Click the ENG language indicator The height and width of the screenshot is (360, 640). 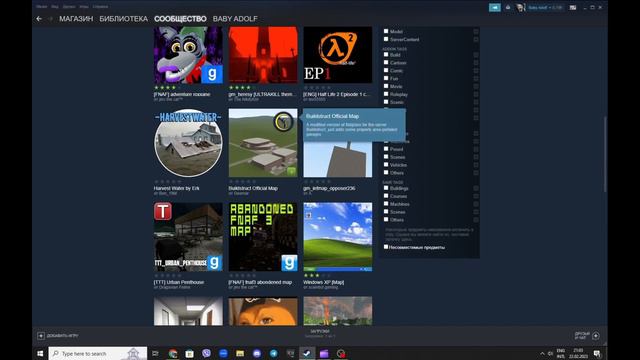pos(561,351)
